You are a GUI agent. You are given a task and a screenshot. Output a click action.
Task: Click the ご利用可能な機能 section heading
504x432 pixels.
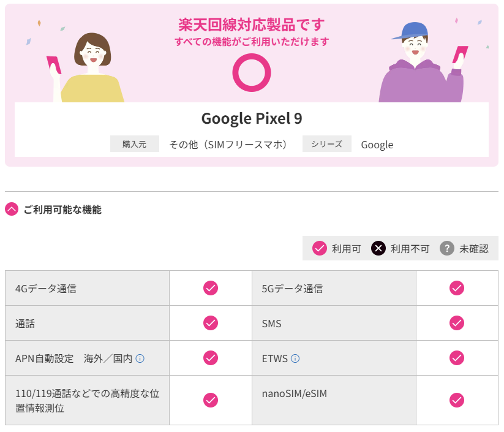62,210
